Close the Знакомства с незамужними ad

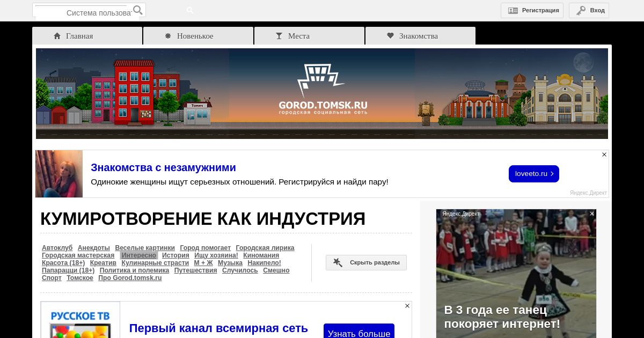[604, 155]
